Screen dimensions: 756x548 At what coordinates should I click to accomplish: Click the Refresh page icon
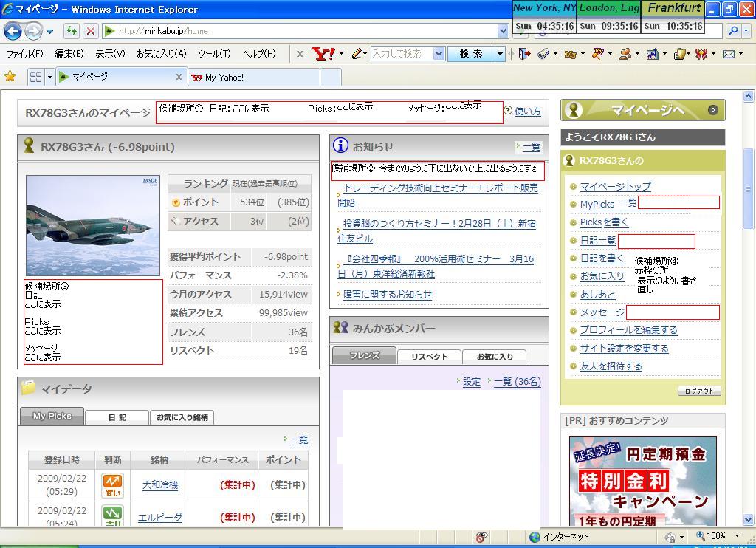[x=71, y=31]
